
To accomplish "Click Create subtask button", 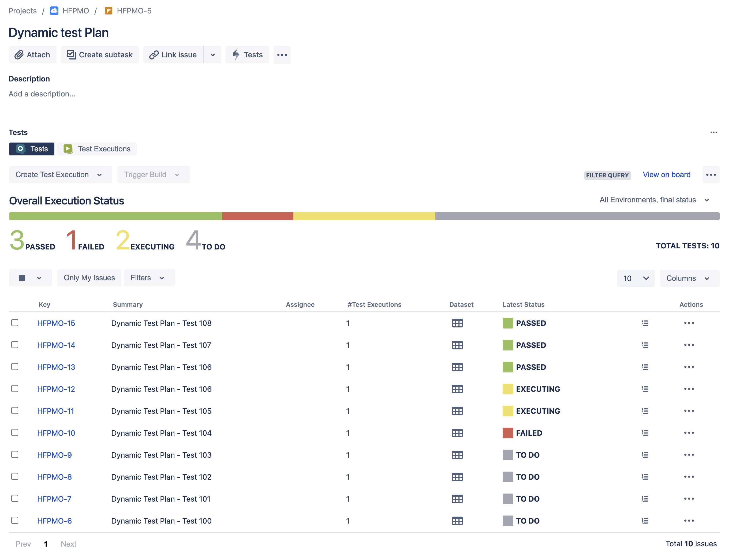I will [x=100, y=55].
